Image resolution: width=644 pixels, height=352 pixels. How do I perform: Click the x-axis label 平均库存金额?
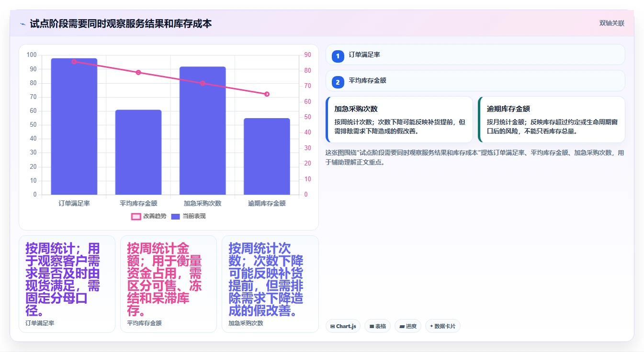coord(138,203)
